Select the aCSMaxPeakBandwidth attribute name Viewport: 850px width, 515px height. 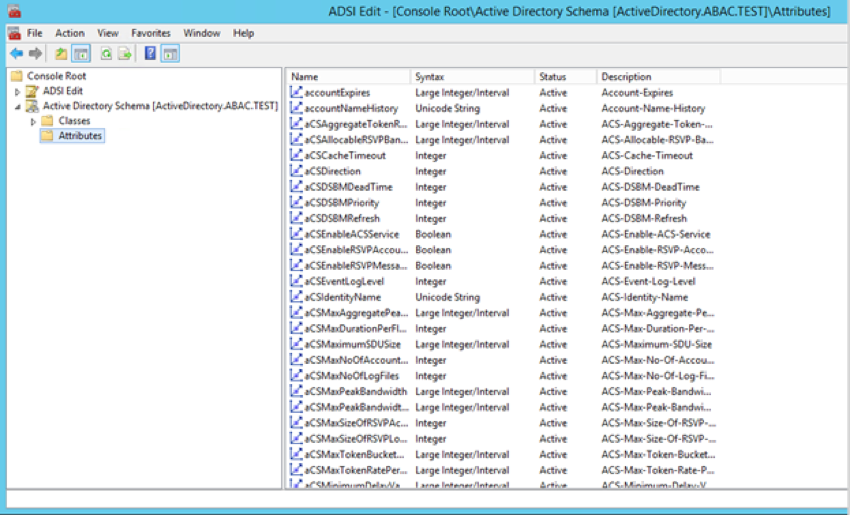coord(356,391)
